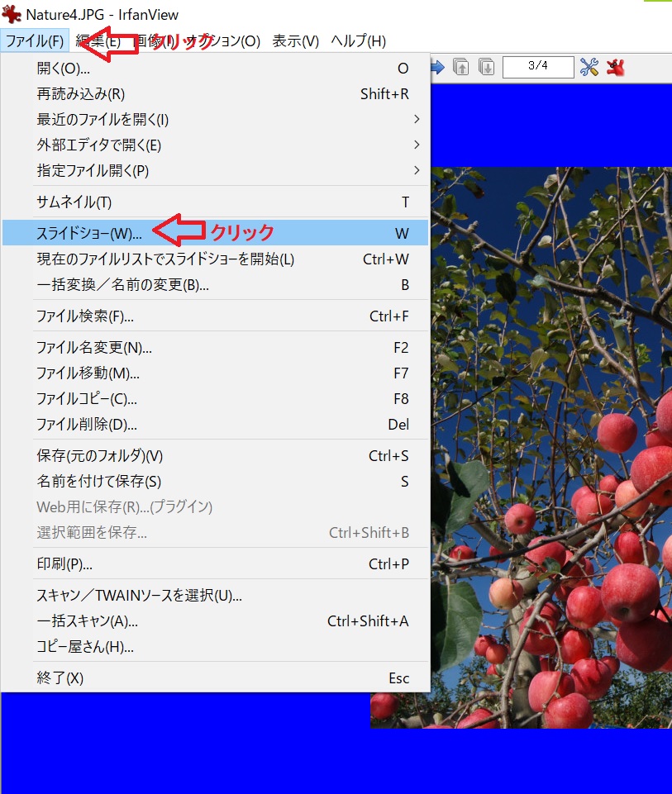Click the red IrfanView devil icon
672x794 pixels.
pos(613,66)
